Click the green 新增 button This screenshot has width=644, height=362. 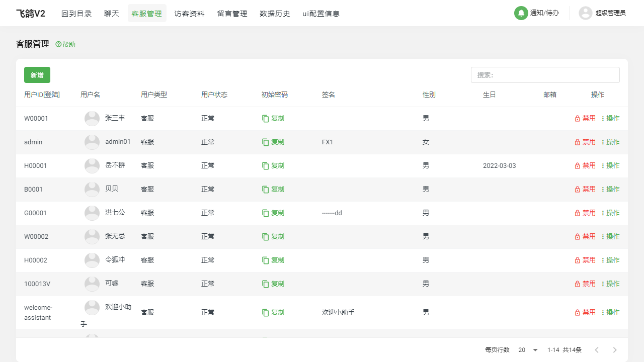(x=37, y=75)
